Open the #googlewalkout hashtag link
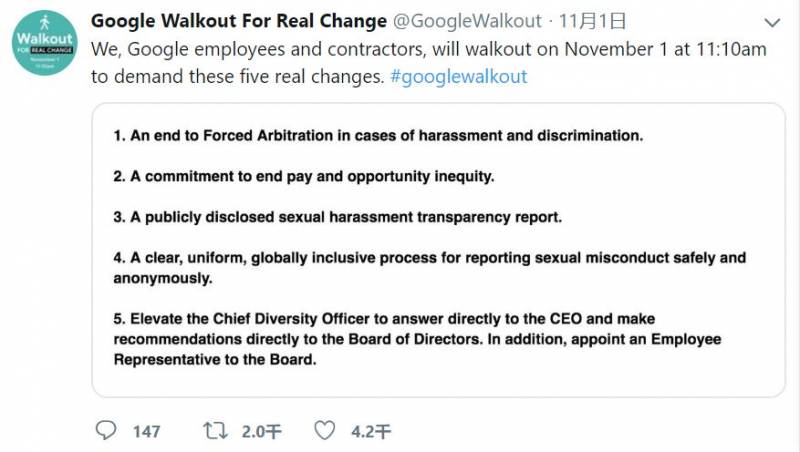This screenshot has height=452, width=800. point(457,76)
